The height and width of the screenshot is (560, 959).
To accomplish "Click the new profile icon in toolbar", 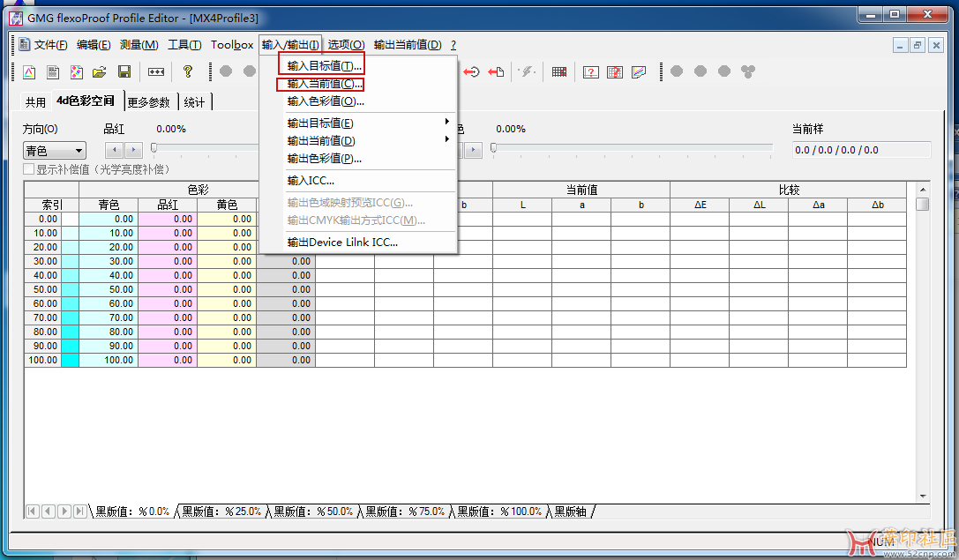I will click(29, 72).
